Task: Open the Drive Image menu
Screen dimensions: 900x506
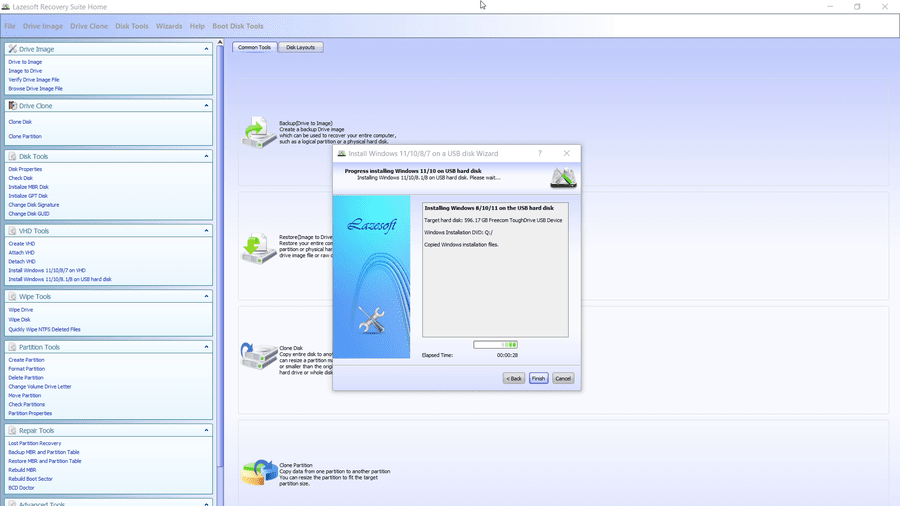Action: [43, 26]
